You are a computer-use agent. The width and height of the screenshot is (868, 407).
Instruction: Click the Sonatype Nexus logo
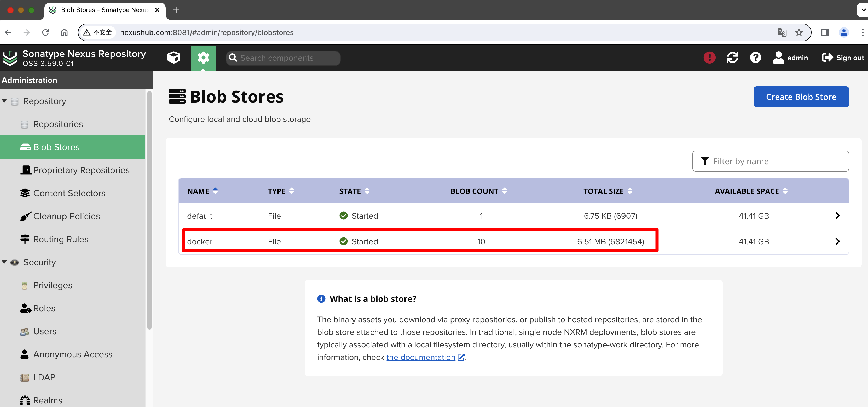(9, 58)
